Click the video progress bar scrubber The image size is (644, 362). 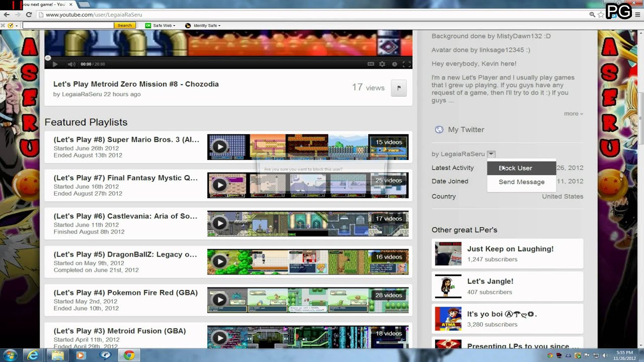pos(48,58)
